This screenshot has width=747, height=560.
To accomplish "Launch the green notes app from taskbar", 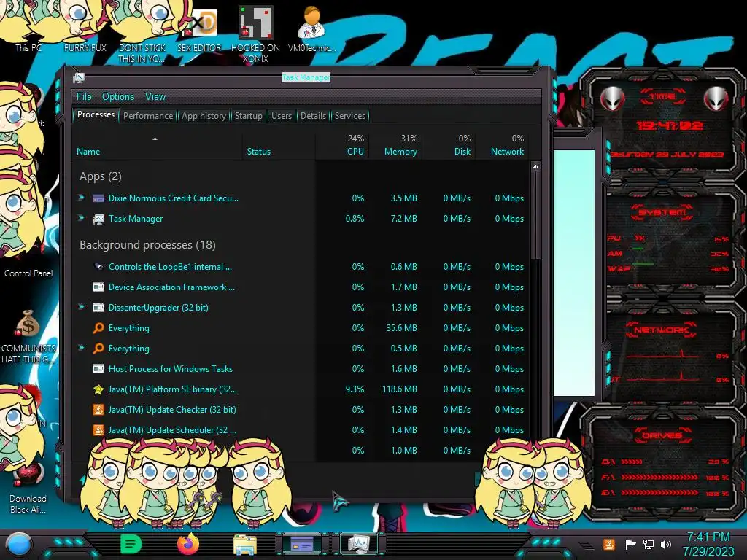I will [131, 544].
